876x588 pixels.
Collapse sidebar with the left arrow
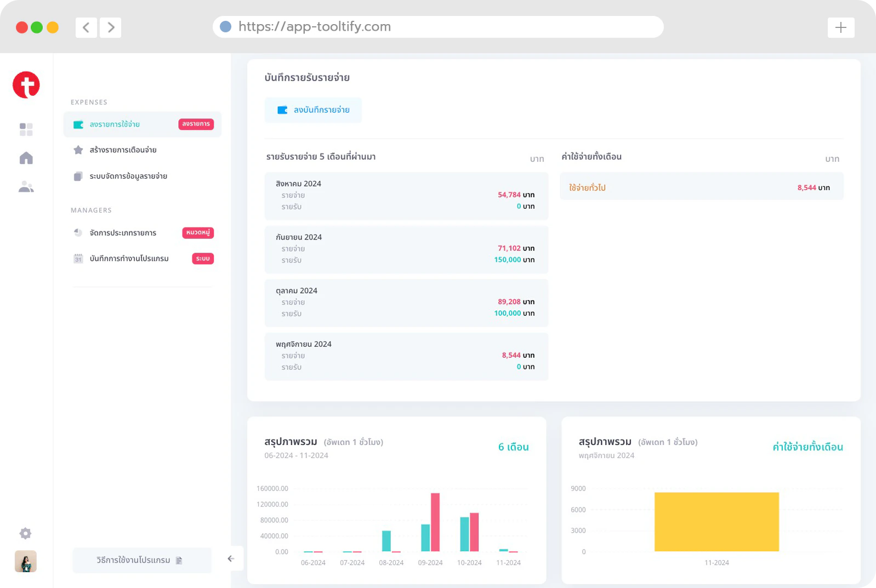[x=231, y=559]
